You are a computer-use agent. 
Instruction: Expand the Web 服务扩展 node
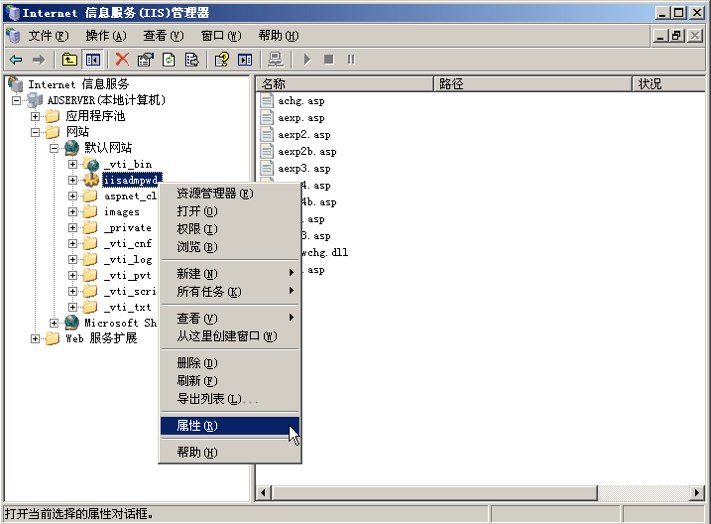35,339
